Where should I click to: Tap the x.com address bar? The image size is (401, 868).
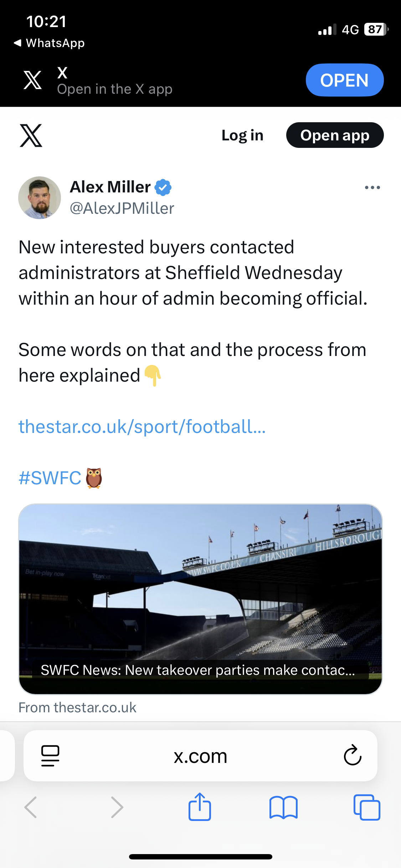(x=200, y=755)
